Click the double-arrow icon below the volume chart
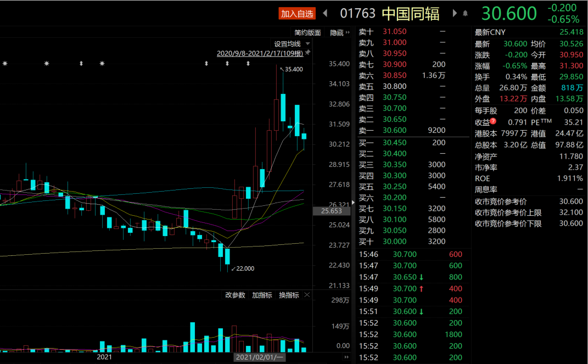 pyautogui.click(x=346, y=357)
